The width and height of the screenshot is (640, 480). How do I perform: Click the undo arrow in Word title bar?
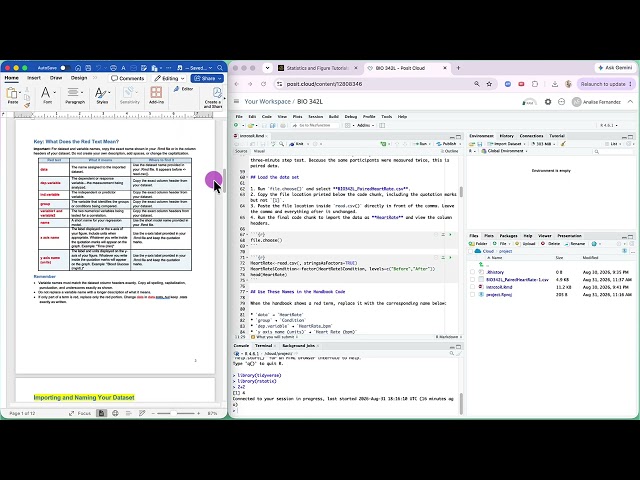98,68
